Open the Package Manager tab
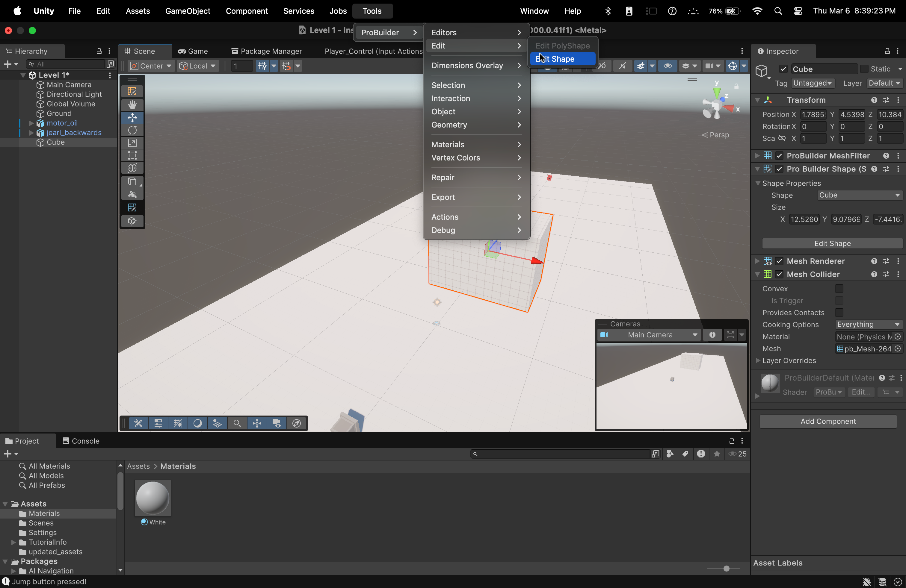Viewport: 906px width, 588px height. [x=266, y=51]
